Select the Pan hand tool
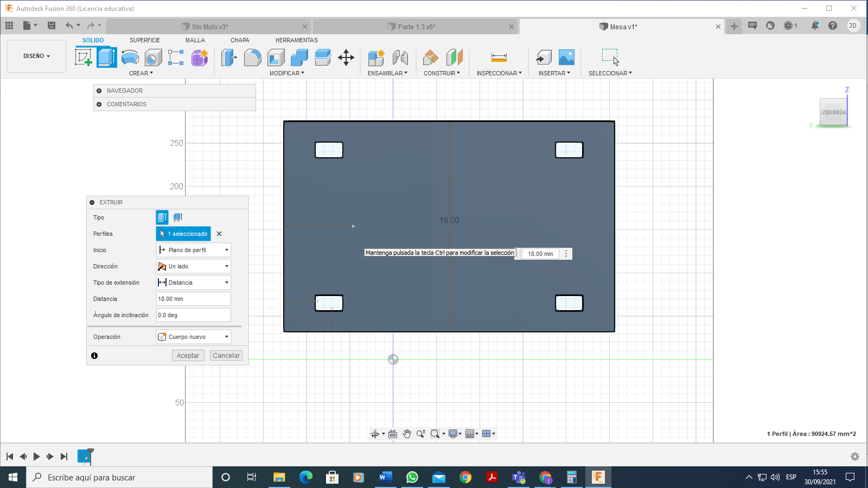Viewport: 868px width, 488px height. [407, 434]
